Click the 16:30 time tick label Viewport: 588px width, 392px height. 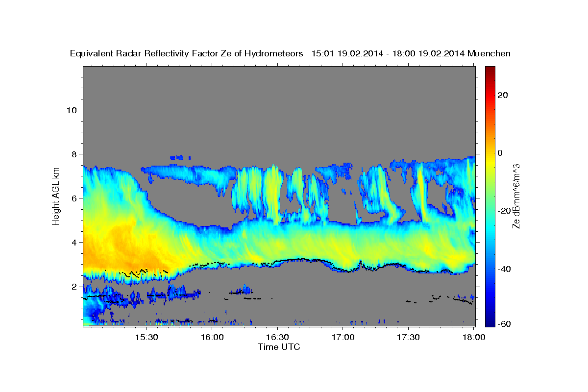click(278, 338)
